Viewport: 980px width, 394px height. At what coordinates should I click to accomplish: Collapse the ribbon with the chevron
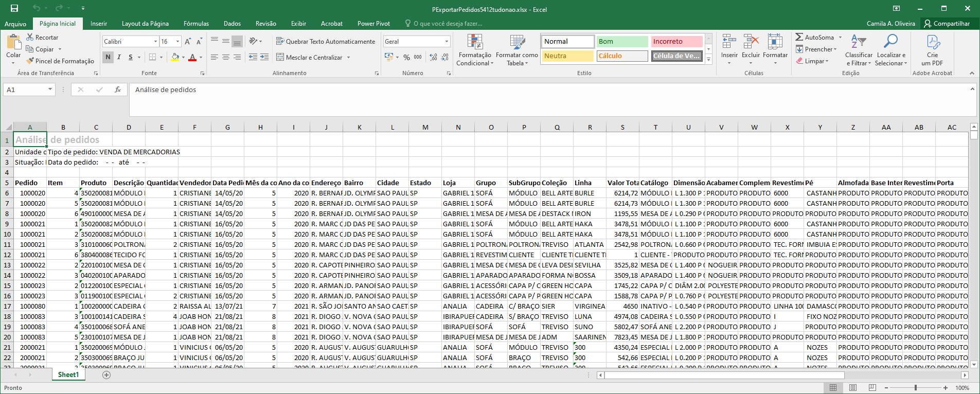coord(972,73)
